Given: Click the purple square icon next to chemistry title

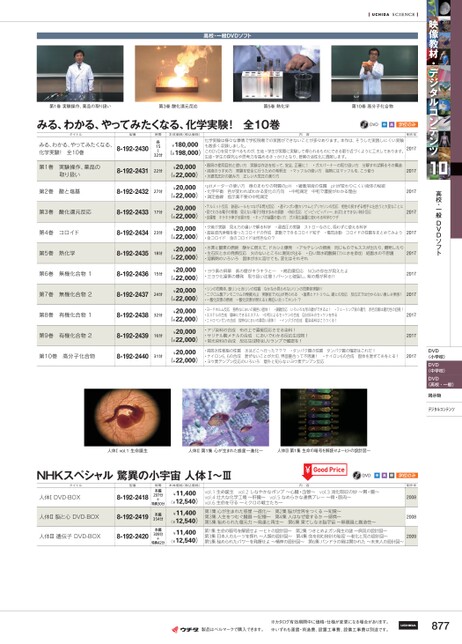Looking at the screenshot, I should click(x=391, y=124).
